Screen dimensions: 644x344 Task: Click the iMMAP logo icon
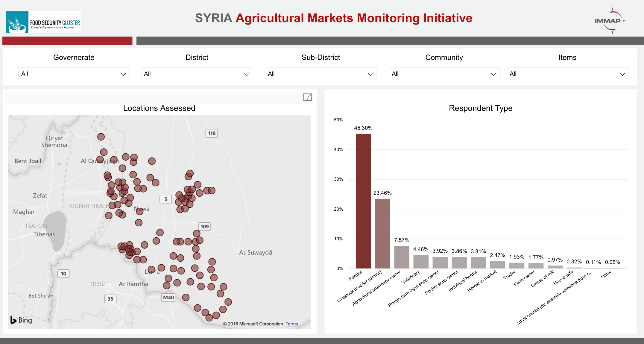coord(610,21)
